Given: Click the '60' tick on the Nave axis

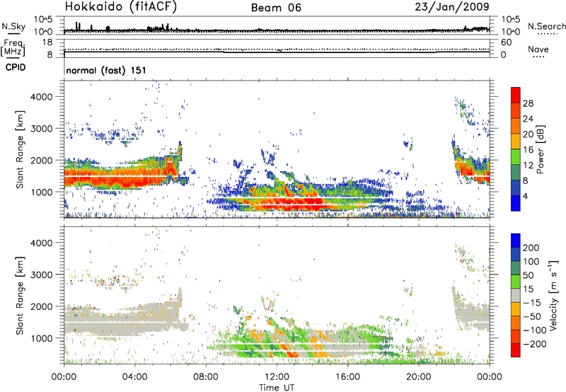Looking at the screenshot, I should [506, 42].
